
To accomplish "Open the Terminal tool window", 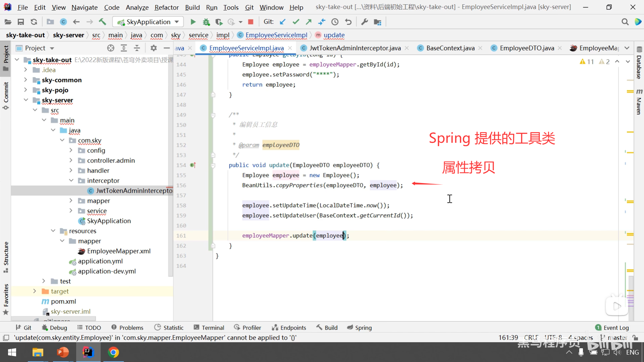I will click(x=209, y=327).
